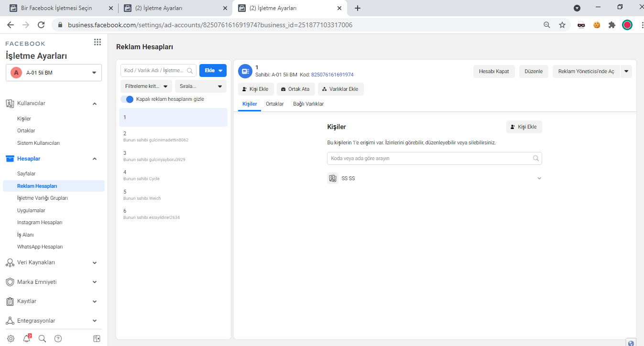
Task: Open the Sırala dropdown
Action: click(x=201, y=86)
